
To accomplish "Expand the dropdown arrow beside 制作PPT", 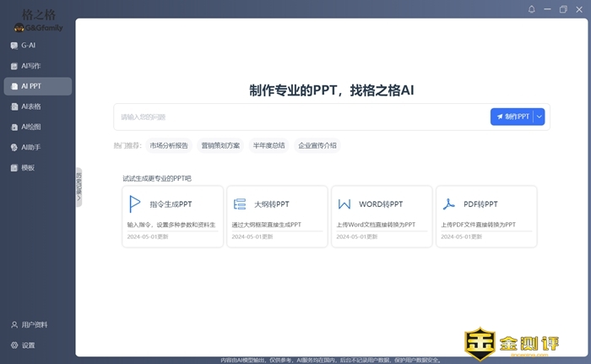I will (539, 117).
